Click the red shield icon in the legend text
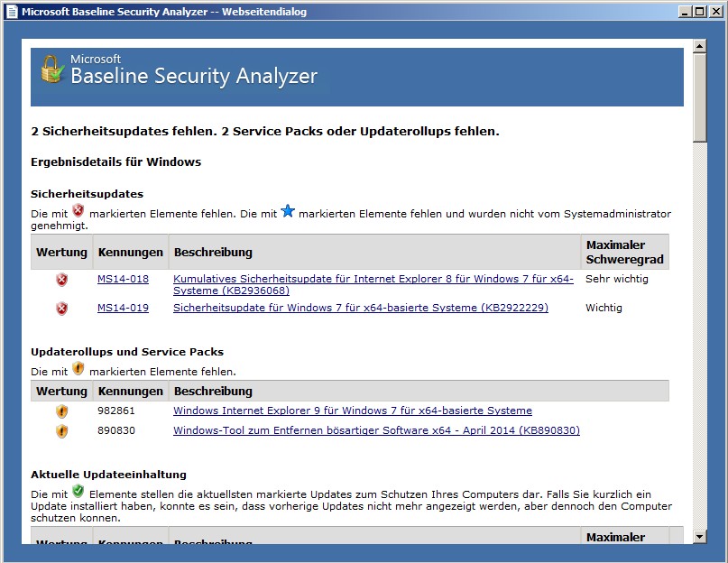 (x=78, y=212)
